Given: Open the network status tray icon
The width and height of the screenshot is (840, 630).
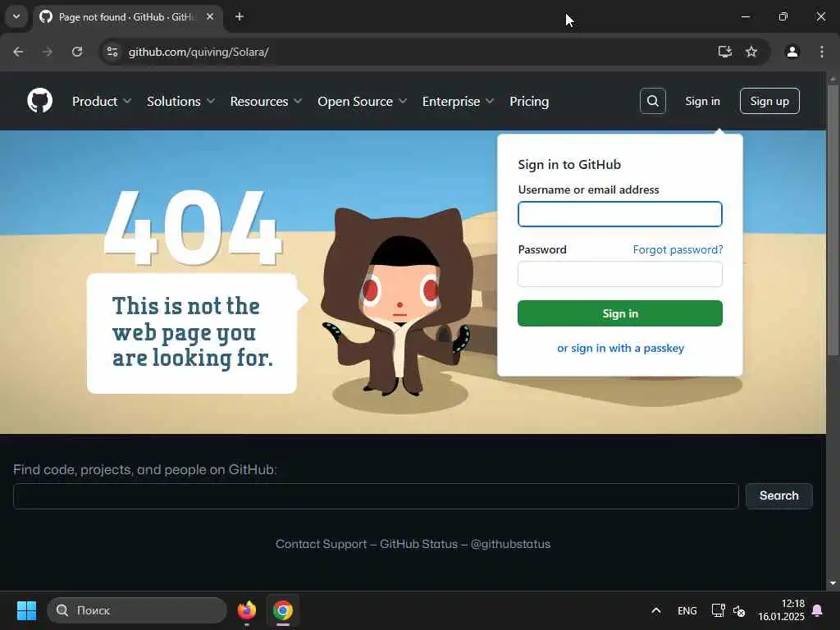Looking at the screenshot, I should [718, 610].
